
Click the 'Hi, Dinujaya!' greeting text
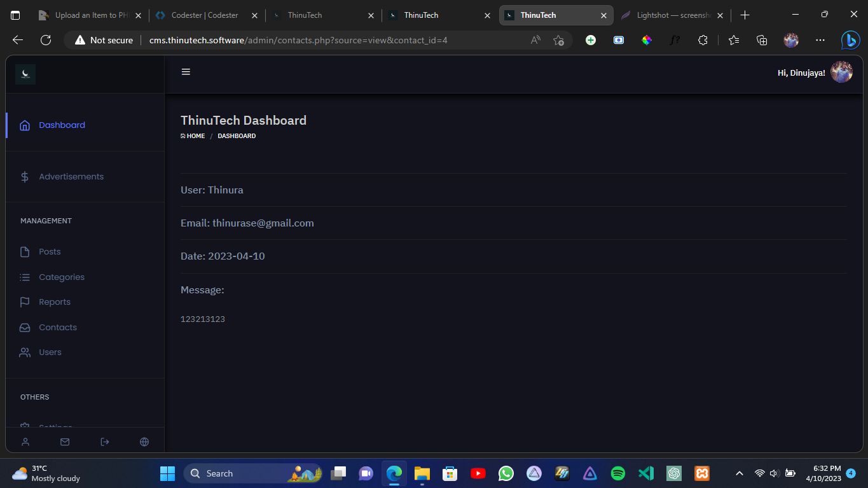pyautogui.click(x=801, y=73)
